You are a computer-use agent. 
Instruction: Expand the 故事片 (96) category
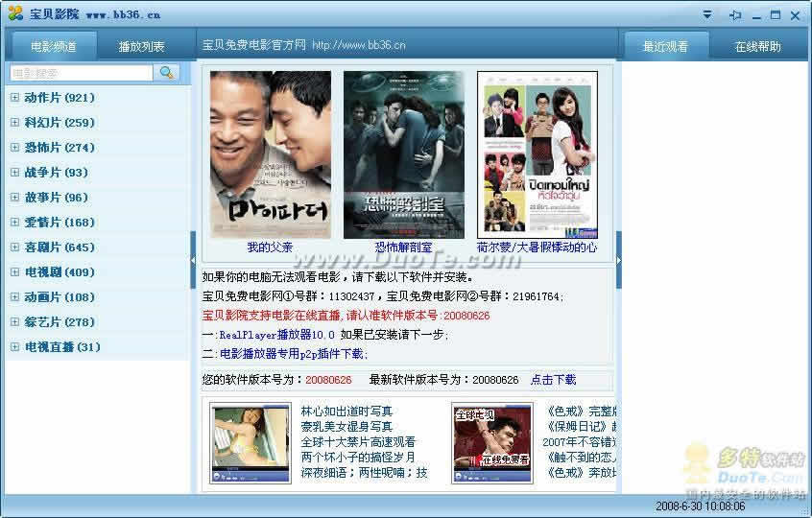click(14, 198)
